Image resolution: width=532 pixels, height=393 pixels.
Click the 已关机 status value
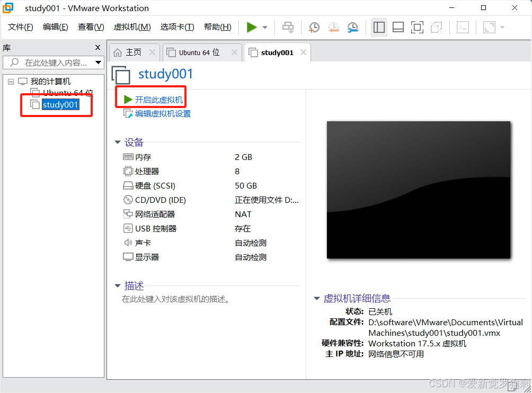coord(380,311)
